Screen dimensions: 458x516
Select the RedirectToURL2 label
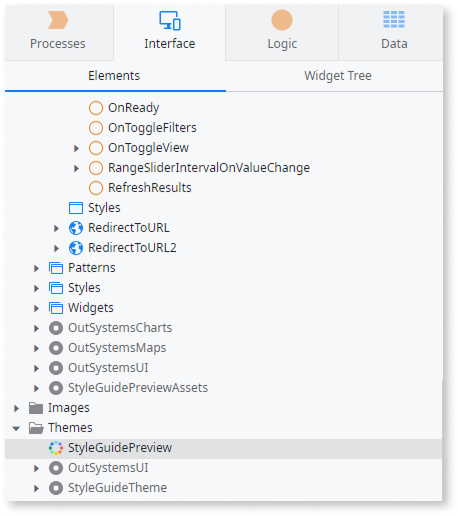coord(132,248)
